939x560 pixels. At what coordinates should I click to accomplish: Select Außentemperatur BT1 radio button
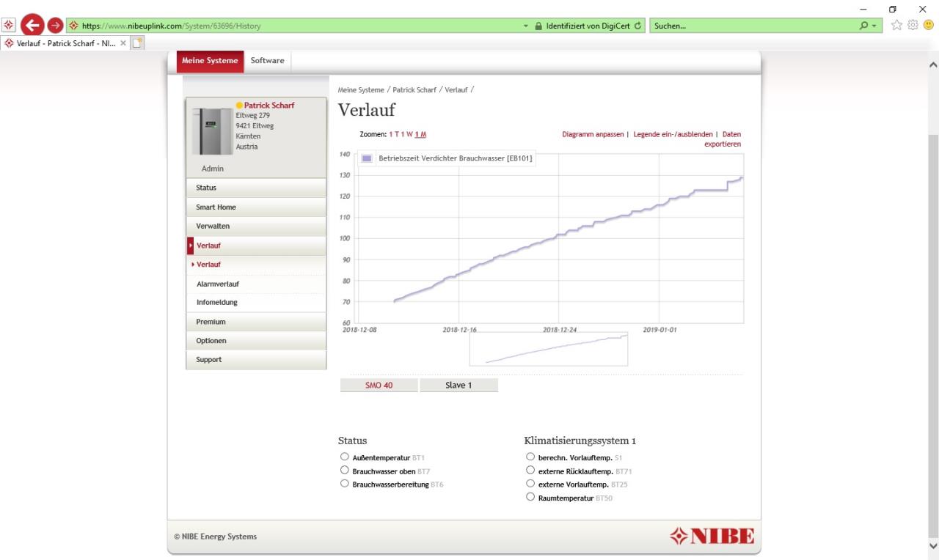pyautogui.click(x=345, y=457)
